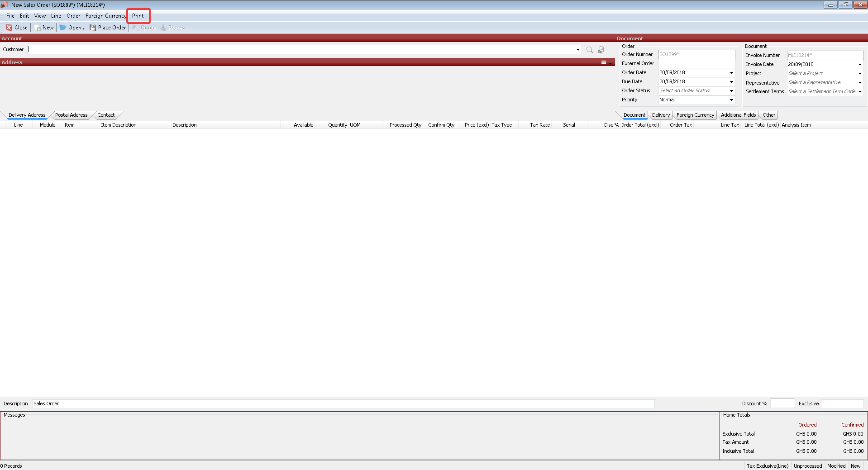Open the Foreign Currency menu
The width and height of the screenshot is (868, 470).
tap(105, 16)
